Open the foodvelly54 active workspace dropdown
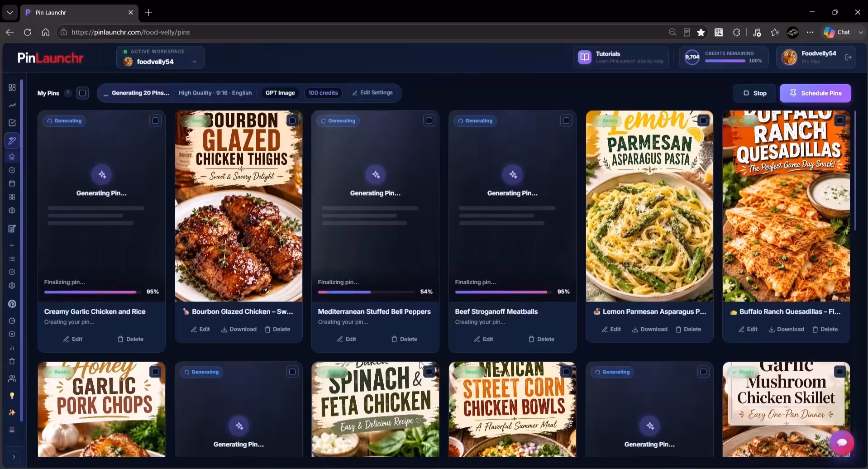 (x=160, y=57)
